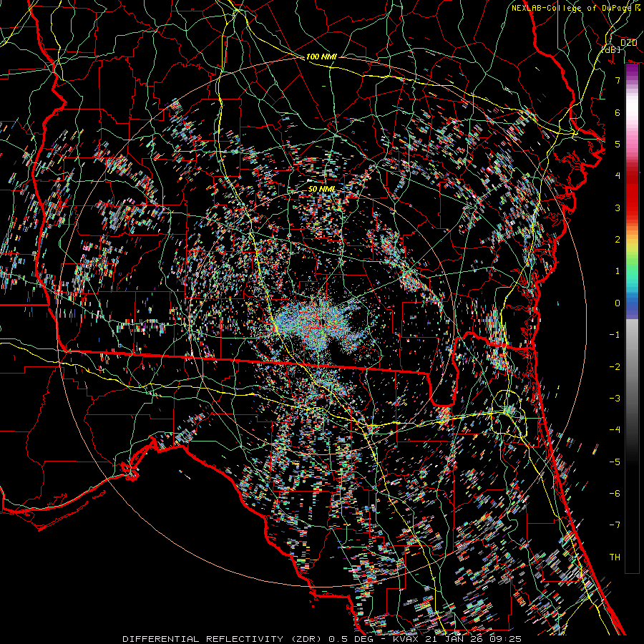Select the positive 1 dB scale label

pos(618,271)
